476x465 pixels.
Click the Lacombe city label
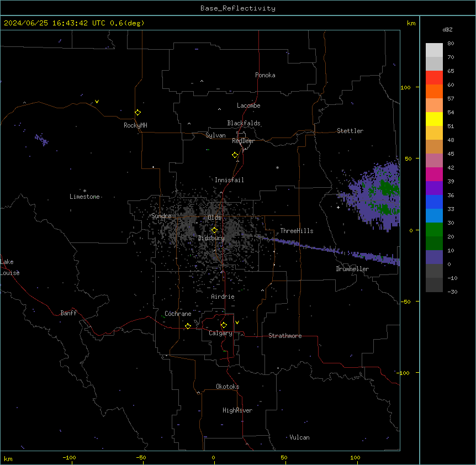click(248, 105)
